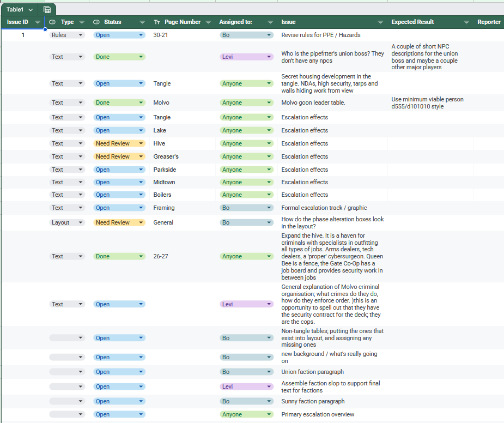
Task: Open the Expected Result column filter icon
Action: pos(466,22)
